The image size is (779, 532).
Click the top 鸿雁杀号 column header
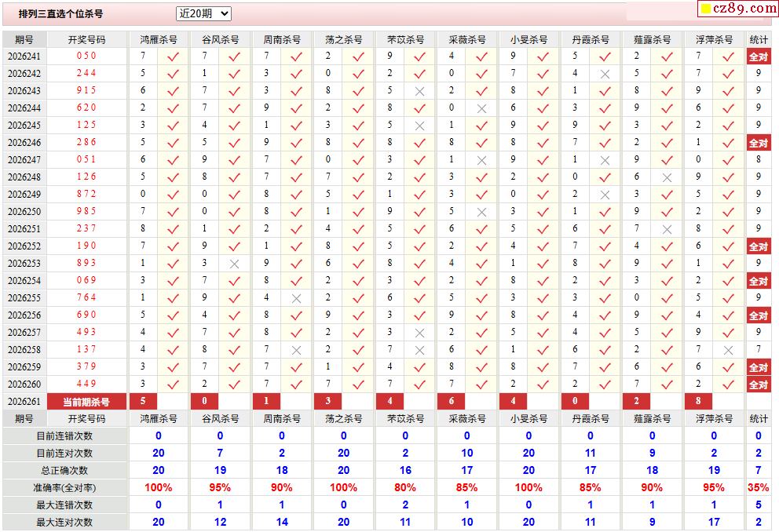click(159, 40)
